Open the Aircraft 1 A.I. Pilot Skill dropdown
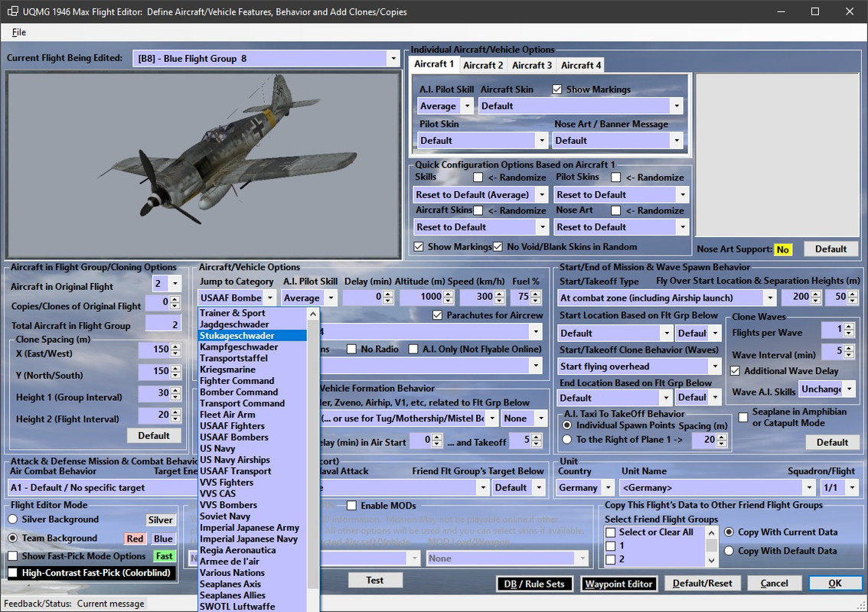The image size is (868, 612). click(x=467, y=106)
